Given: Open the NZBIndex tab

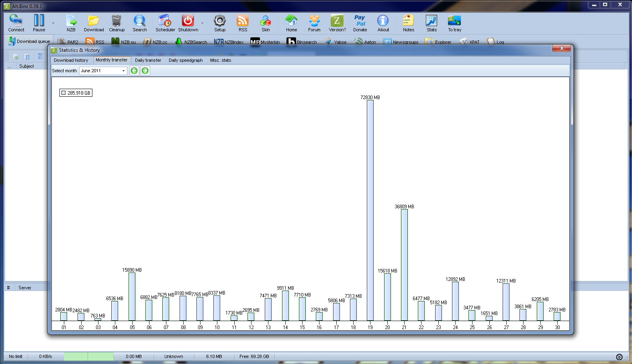Looking at the screenshot, I should point(229,42).
